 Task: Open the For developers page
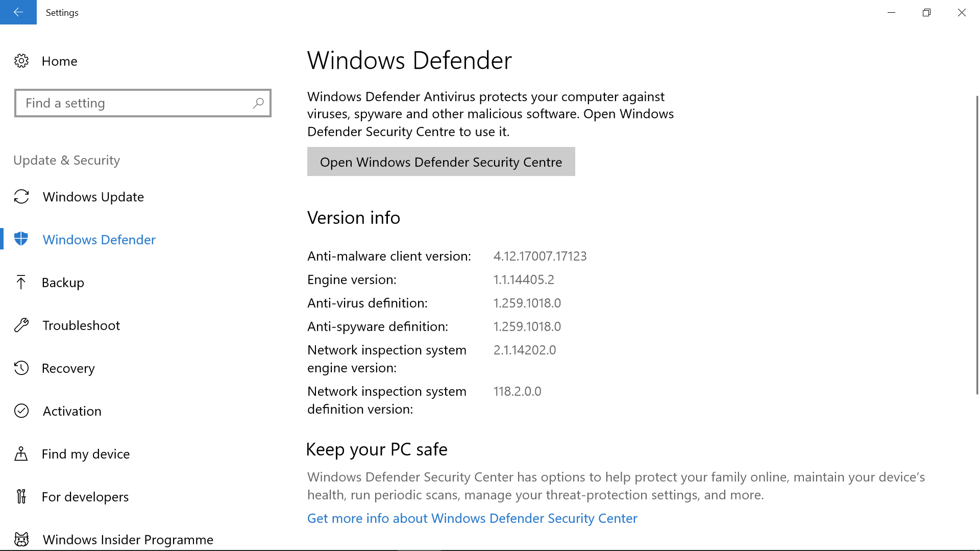coord(85,497)
